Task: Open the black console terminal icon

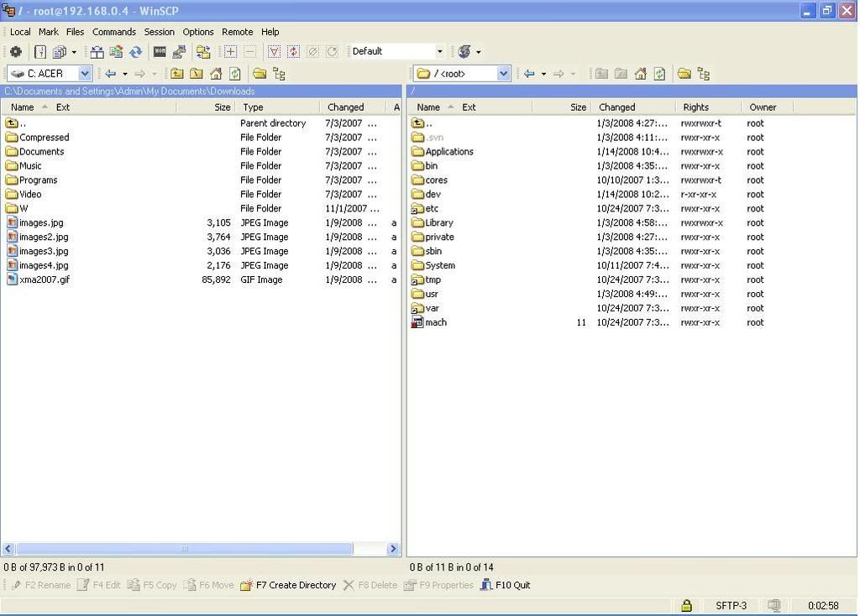Action: coord(160,51)
